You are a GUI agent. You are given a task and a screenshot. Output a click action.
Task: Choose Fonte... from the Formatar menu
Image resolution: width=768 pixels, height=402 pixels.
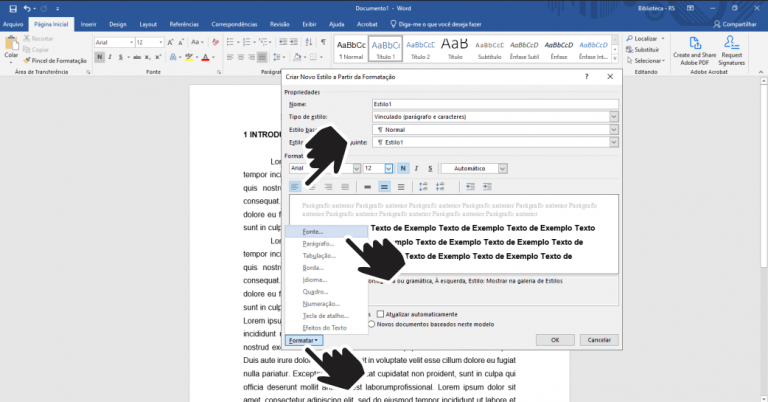click(320, 231)
